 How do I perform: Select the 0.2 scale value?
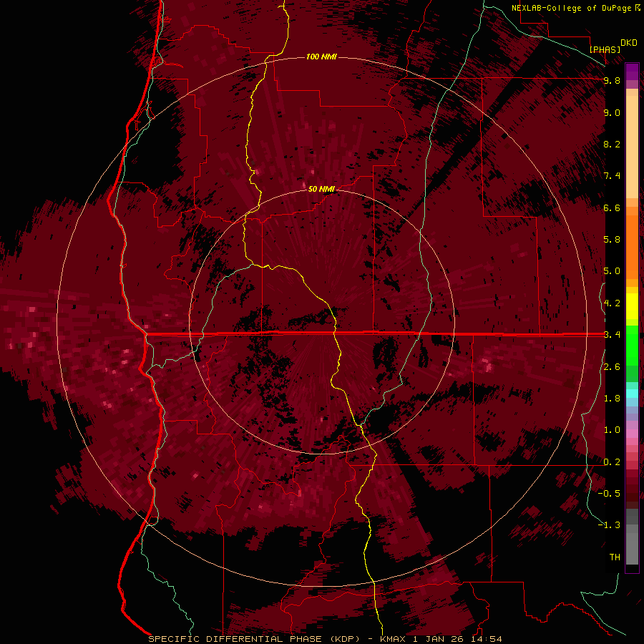(x=612, y=462)
